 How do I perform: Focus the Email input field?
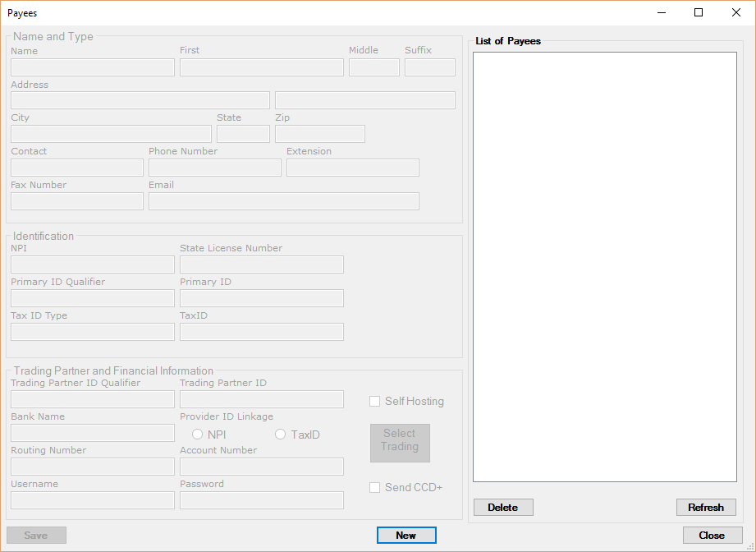click(283, 201)
